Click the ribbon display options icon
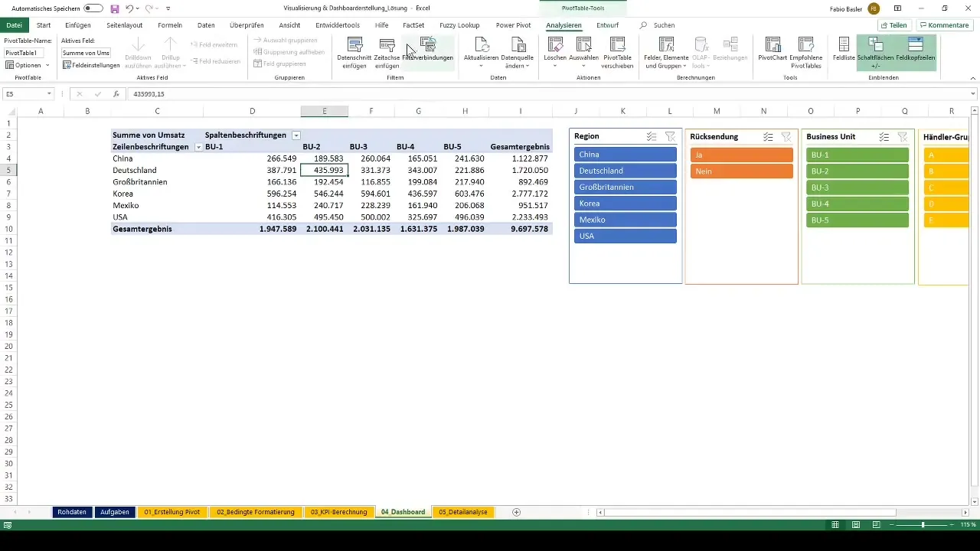This screenshot has width=980, height=551. [x=898, y=8]
